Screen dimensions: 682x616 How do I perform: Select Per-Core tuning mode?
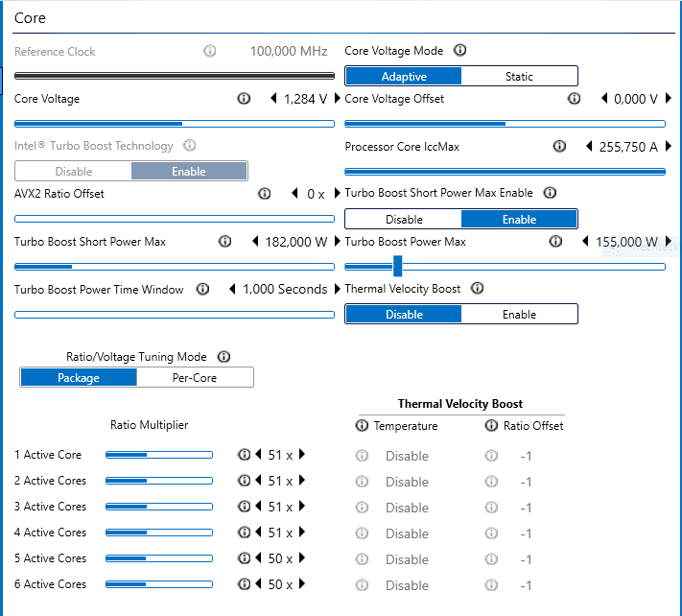pyautogui.click(x=195, y=377)
